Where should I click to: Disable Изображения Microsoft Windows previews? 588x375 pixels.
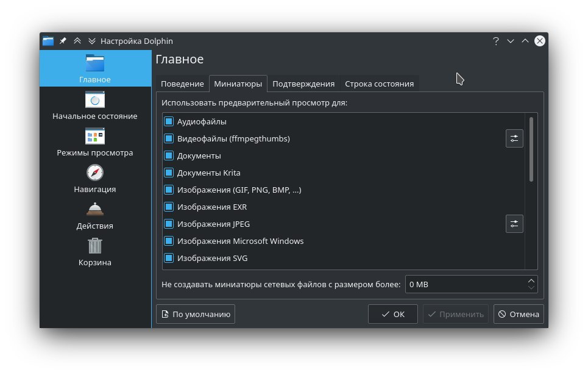click(x=169, y=241)
